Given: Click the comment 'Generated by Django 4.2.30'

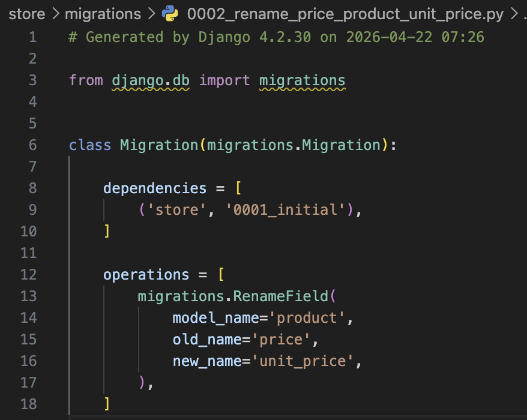Looking at the screenshot, I should (198, 37).
